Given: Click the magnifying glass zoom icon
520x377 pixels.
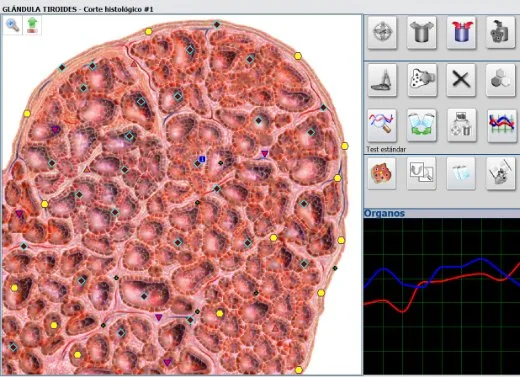Looking at the screenshot, I should (x=13, y=25).
